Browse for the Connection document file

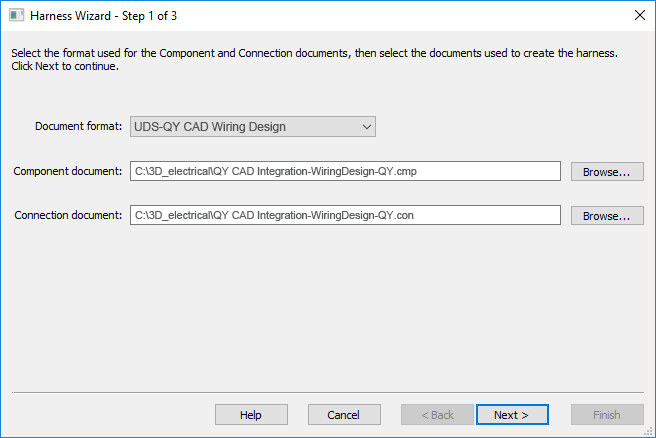(607, 216)
